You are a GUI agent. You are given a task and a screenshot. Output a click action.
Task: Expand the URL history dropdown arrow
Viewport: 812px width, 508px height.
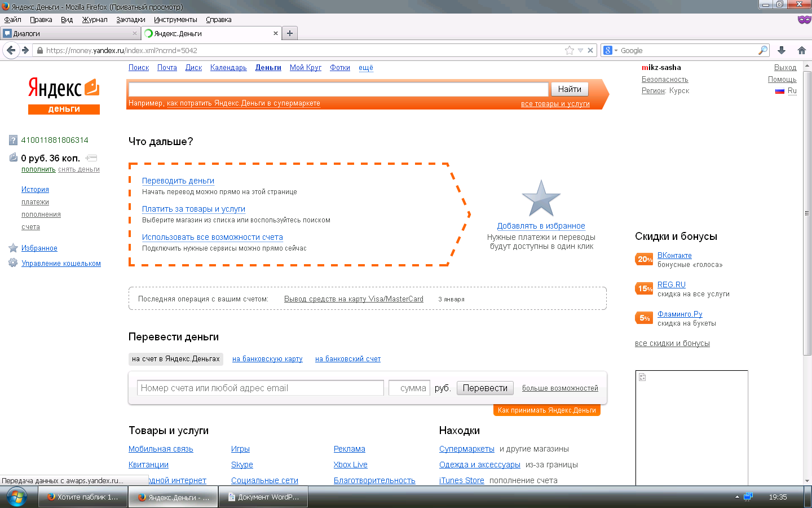(580, 50)
